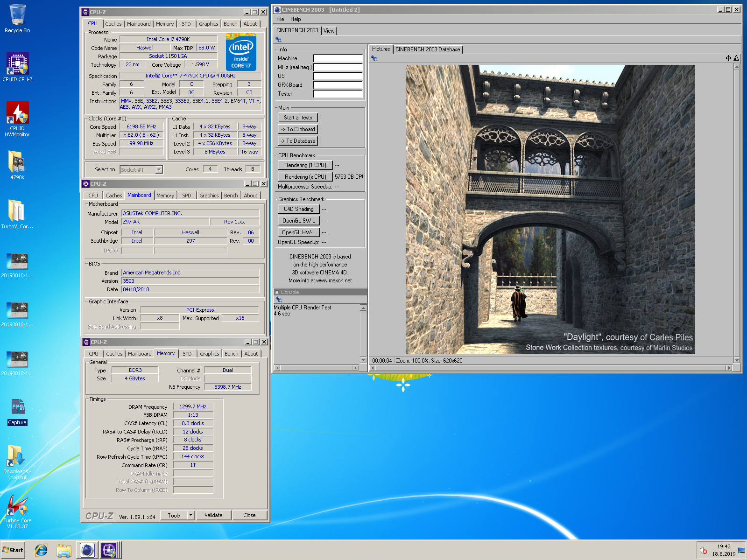Open Caches tab in top CPU-Z window
This screenshot has height=560, width=747.
113,24
